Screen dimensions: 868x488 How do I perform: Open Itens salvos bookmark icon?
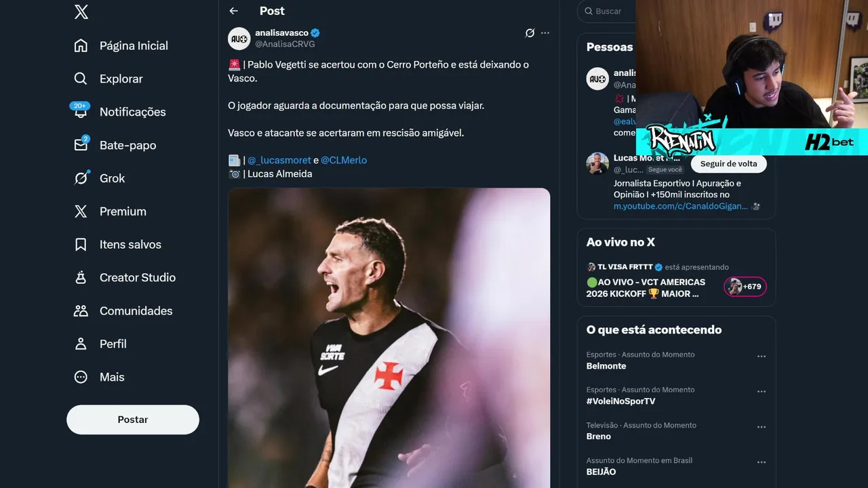pos(81,245)
